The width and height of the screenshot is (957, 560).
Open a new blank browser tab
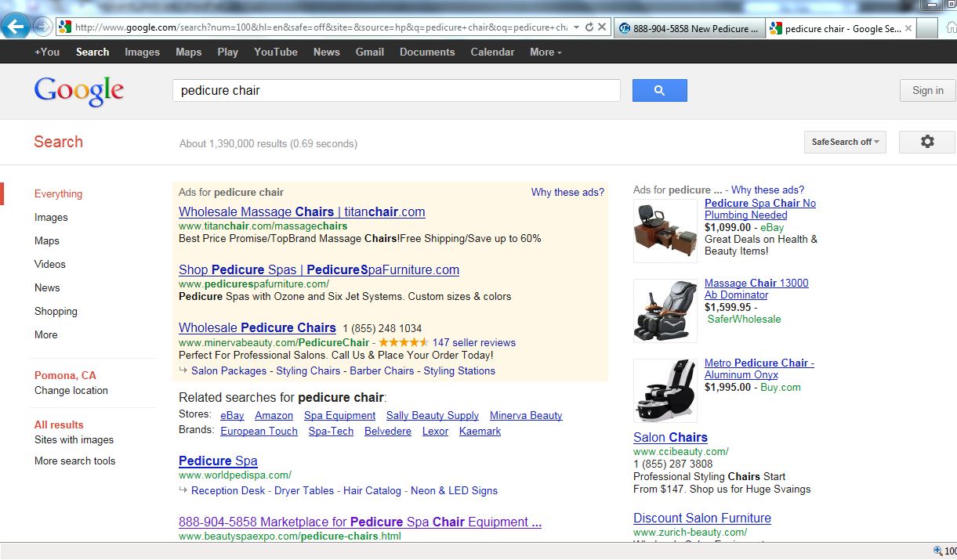click(927, 28)
